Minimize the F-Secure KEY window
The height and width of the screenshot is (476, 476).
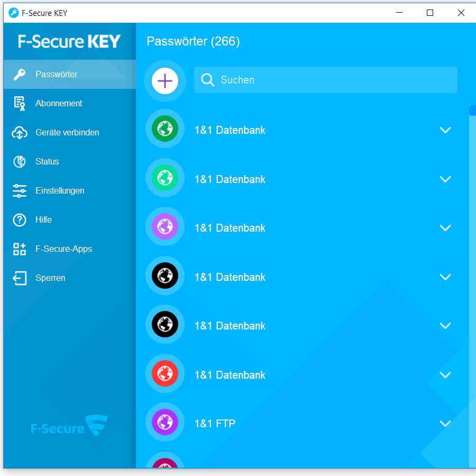[399, 13]
